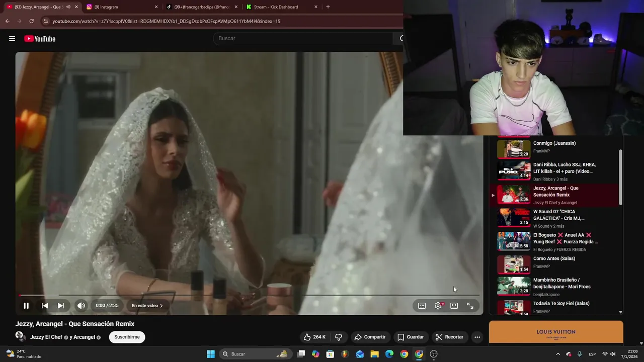The width and height of the screenshot is (644, 362).
Task: Open ESP keyboard language selector
Action: 593,354
